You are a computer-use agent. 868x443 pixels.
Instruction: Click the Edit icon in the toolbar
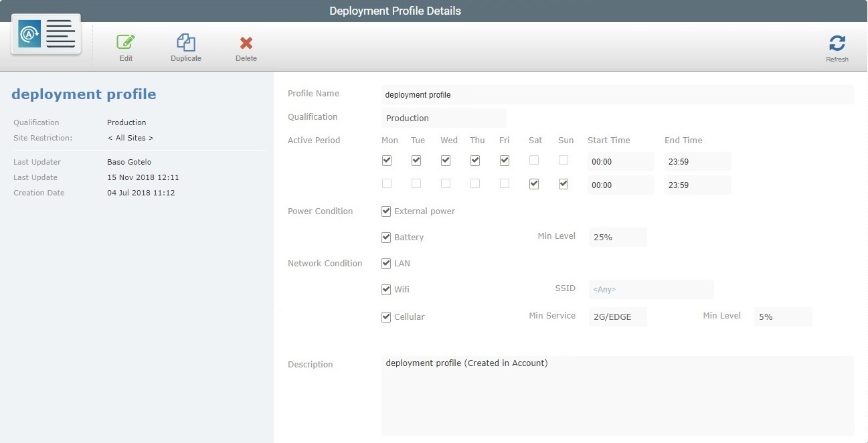(x=125, y=46)
